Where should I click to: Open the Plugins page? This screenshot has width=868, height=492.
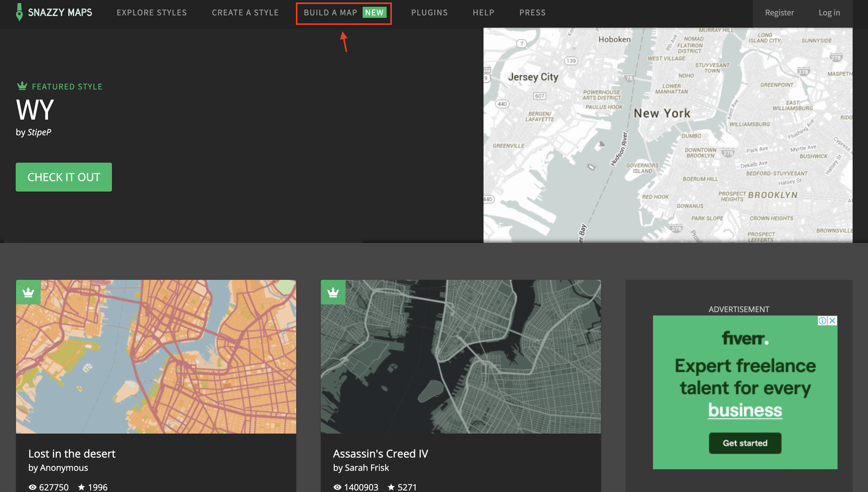(x=429, y=13)
